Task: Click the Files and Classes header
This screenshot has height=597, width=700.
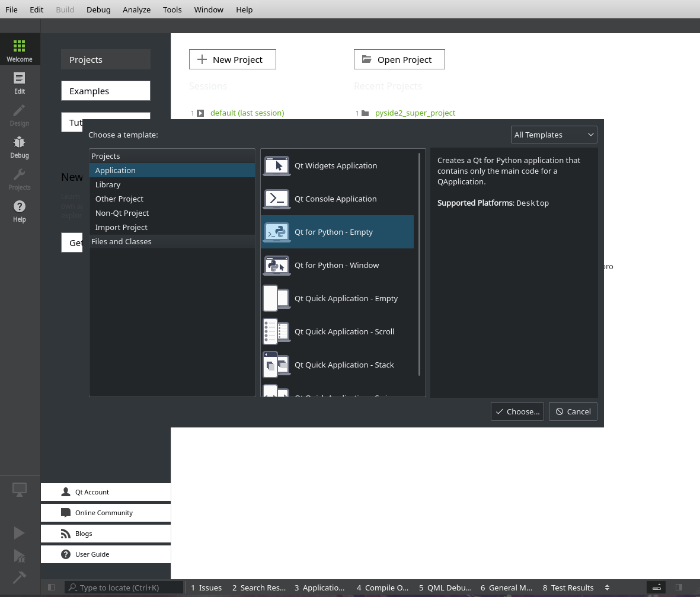Action: pos(172,241)
